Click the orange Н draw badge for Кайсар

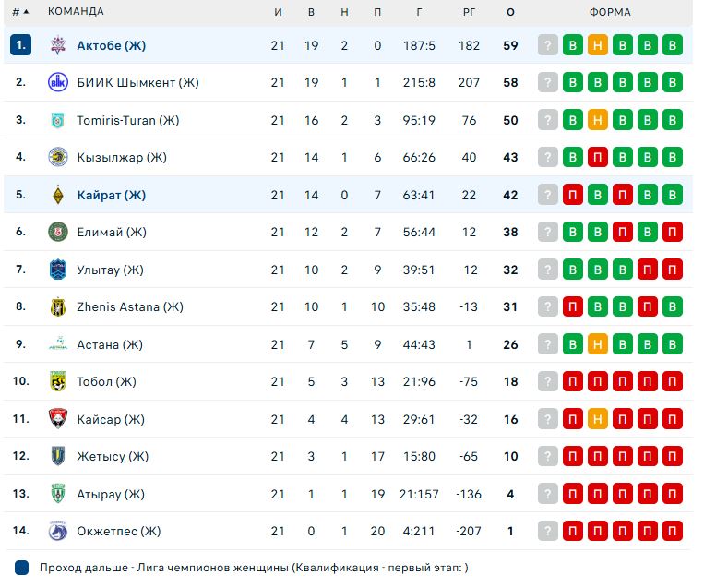pos(598,419)
